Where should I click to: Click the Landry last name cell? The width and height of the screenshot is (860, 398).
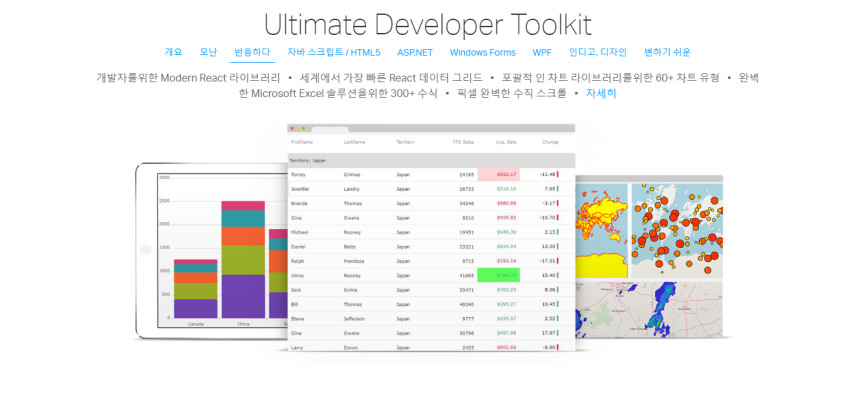pyautogui.click(x=352, y=189)
